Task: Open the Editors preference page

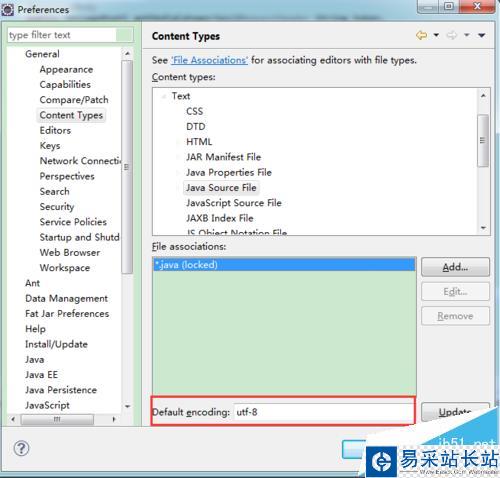Action: coord(55,130)
